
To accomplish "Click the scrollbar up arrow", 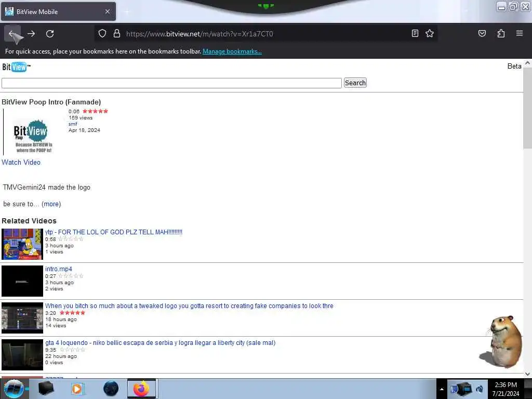I will click(x=527, y=63).
